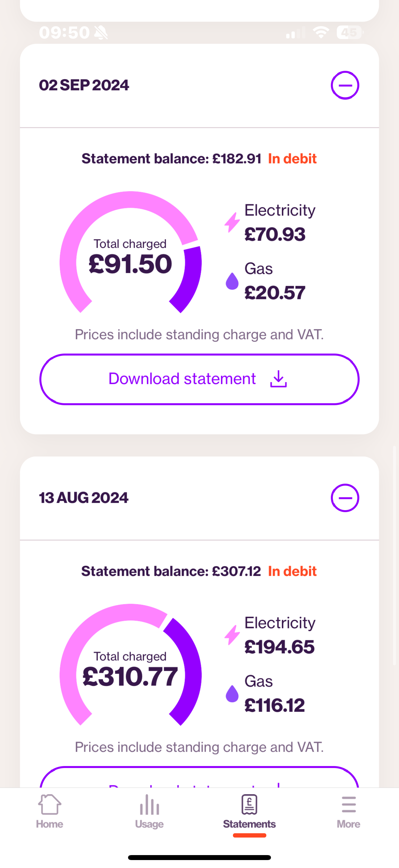Open the More menu icon

click(348, 805)
